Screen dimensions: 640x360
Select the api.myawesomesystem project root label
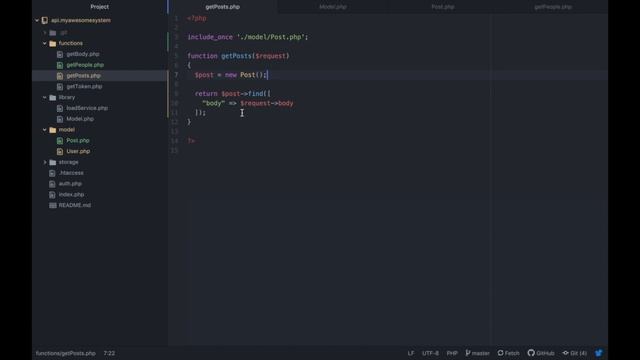click(81, 20)
